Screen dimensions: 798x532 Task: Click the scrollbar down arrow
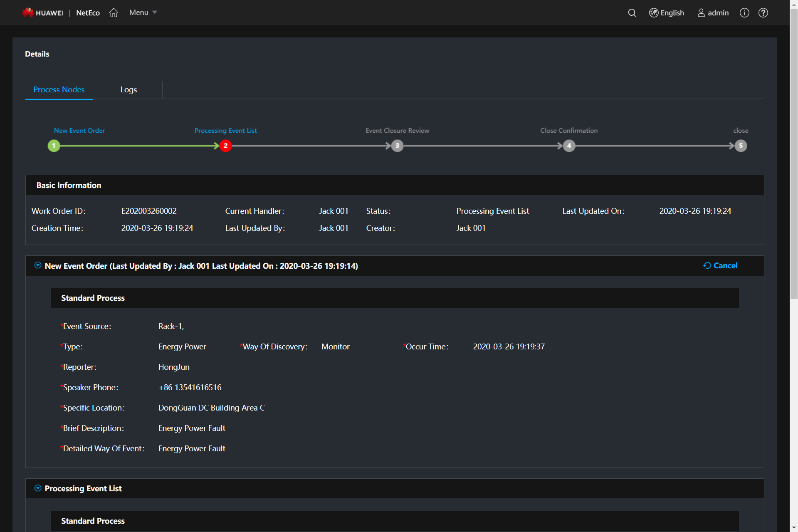point(794,528)
